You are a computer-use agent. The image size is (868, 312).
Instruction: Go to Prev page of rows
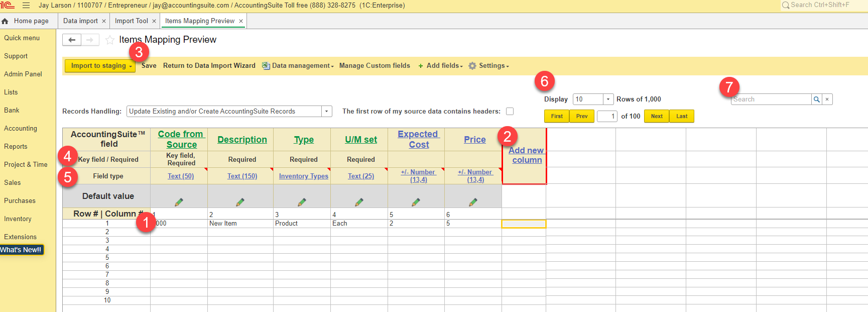(582, 116)
